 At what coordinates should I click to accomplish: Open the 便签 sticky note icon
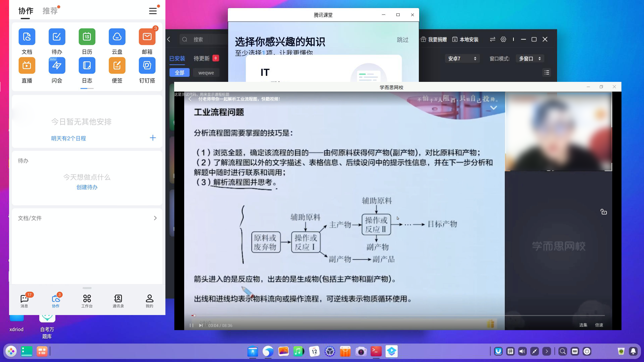click(x=117, y=66)
